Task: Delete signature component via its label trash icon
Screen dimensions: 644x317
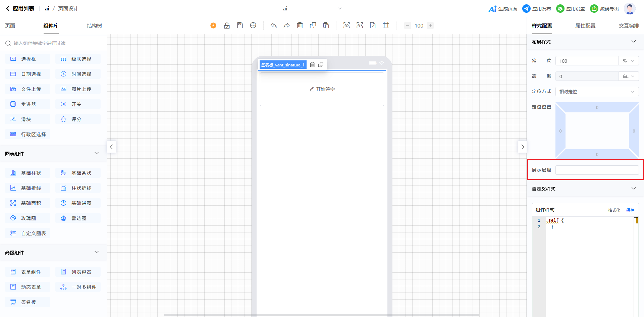Action: 312,65
